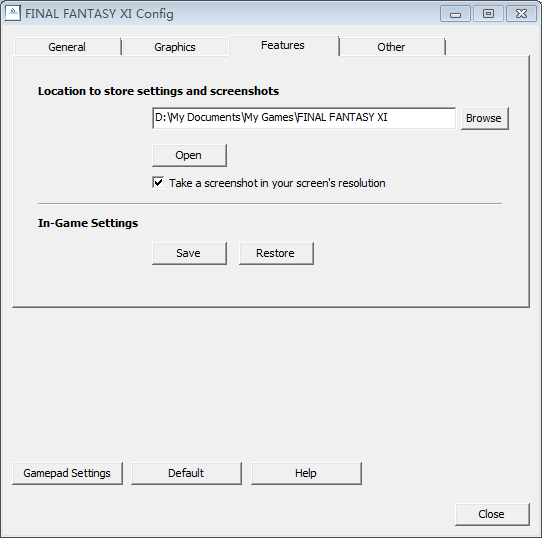Open the Graphics tab
Image resolution: width=542 pixels, height=538 pixels.
point(175,47)
